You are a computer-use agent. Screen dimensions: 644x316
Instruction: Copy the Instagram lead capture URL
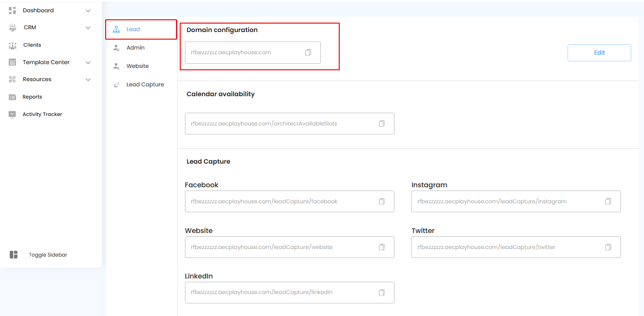(x=608, y=201)
